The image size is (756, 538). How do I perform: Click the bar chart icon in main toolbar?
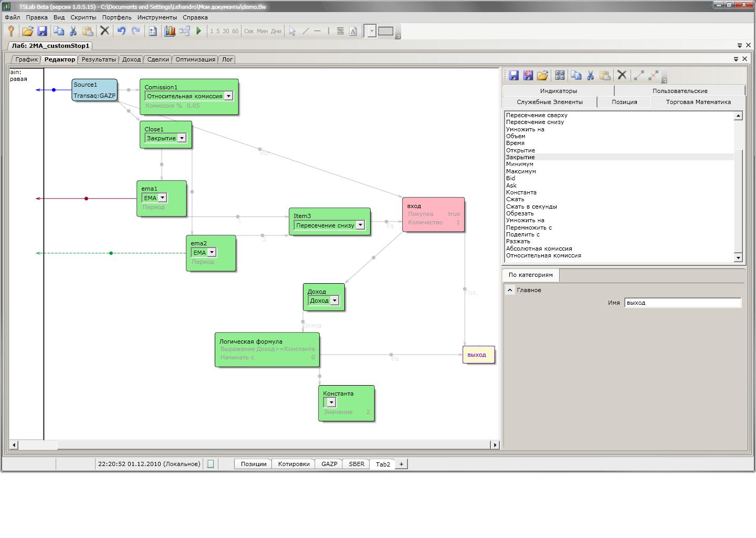(x=170, y=31)
